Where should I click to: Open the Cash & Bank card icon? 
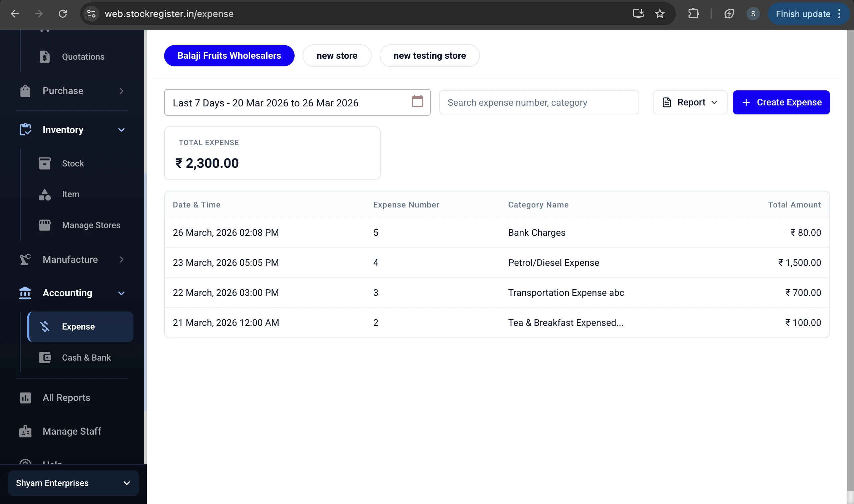click(44, 357)
